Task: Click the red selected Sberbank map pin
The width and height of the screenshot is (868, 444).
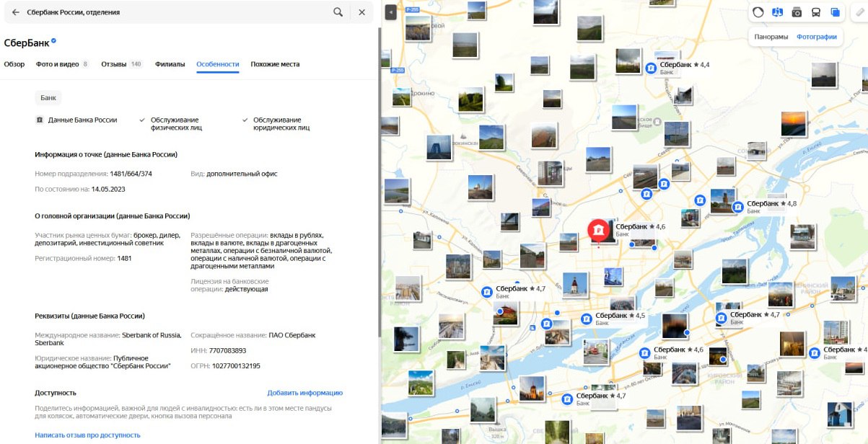Action: [x=598, y=231]
